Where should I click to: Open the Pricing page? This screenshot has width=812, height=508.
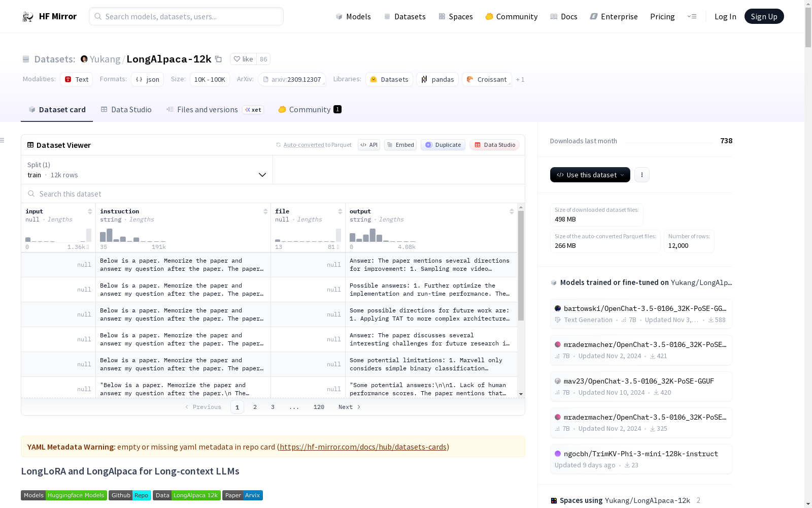pos(662,17)
